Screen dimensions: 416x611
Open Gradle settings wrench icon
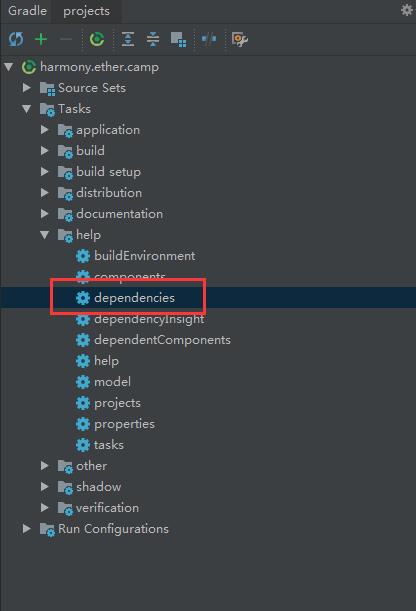(x=240, y=39)
